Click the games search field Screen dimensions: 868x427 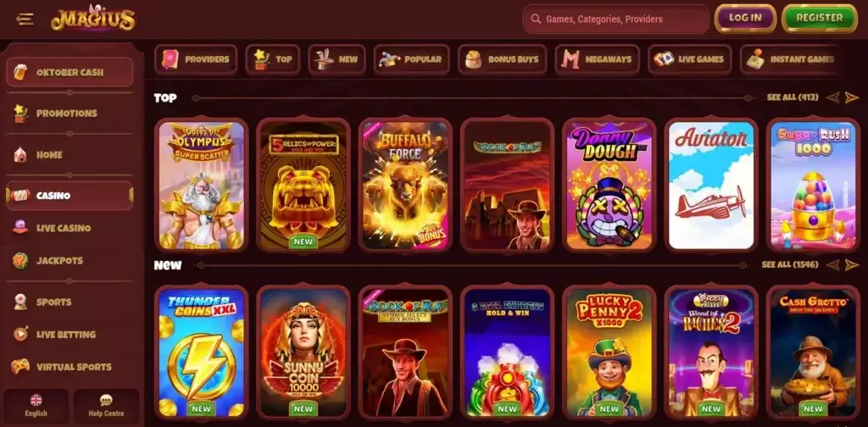(616, 19)
